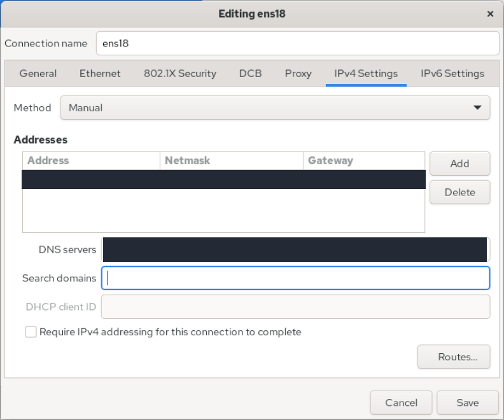Go to the 802.1X Security tab
504x420 pixels.
pyautogui.click(x=180, y=74)
